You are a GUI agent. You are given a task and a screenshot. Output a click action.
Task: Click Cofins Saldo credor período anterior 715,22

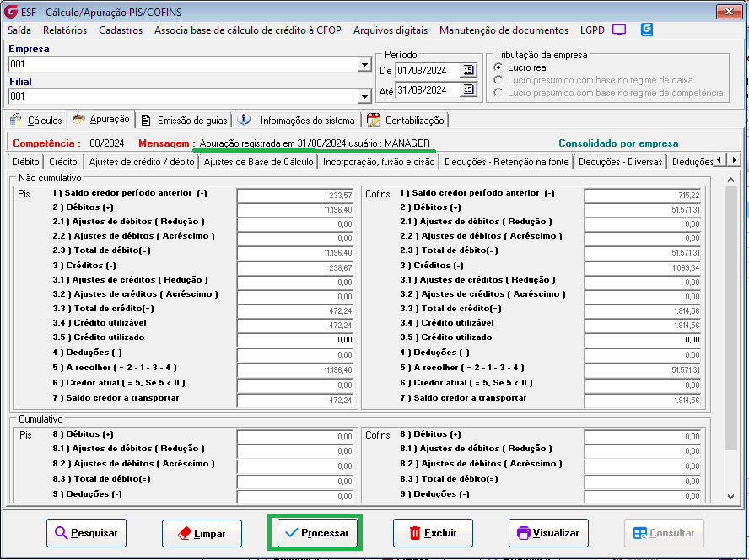point(643,195)
